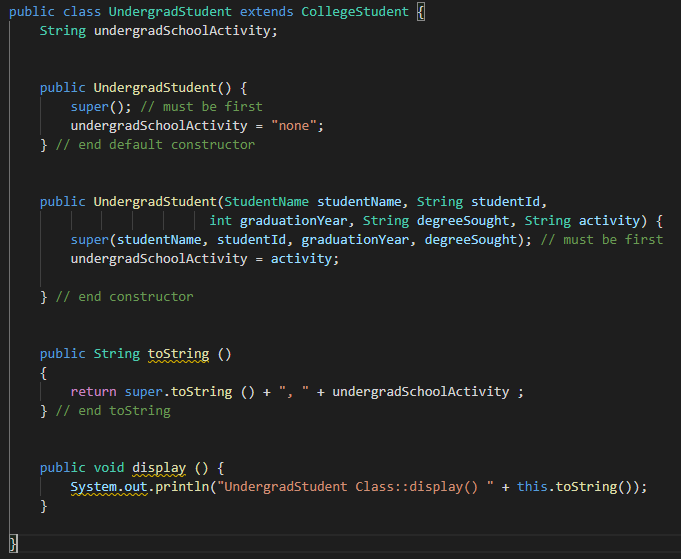
Task: Click the int keyword before graduationYear
Action: pos(220,221)
